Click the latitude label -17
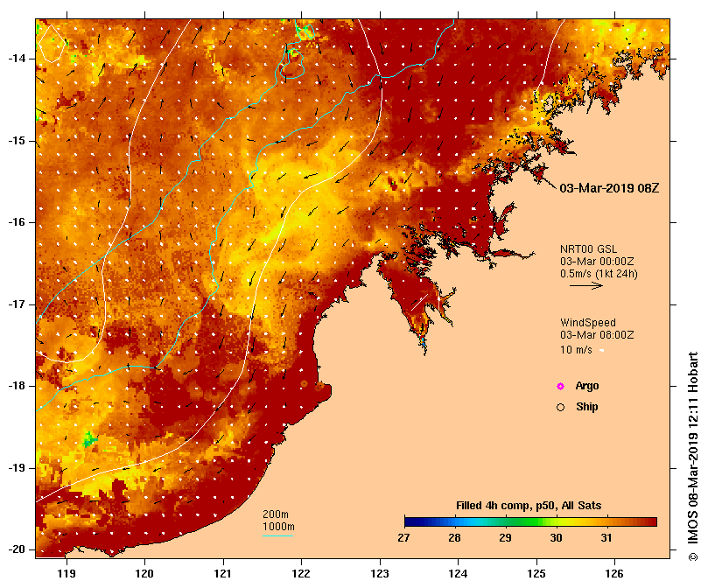This screenshot has width=708, height=588. pos(18,304)
